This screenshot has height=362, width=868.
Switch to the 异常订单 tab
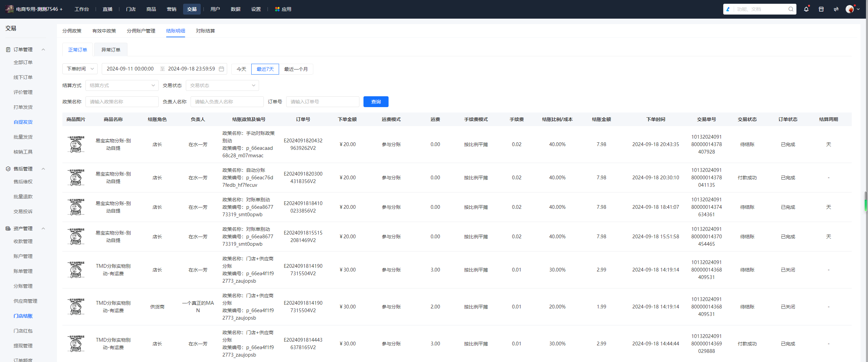coord(111,49)
